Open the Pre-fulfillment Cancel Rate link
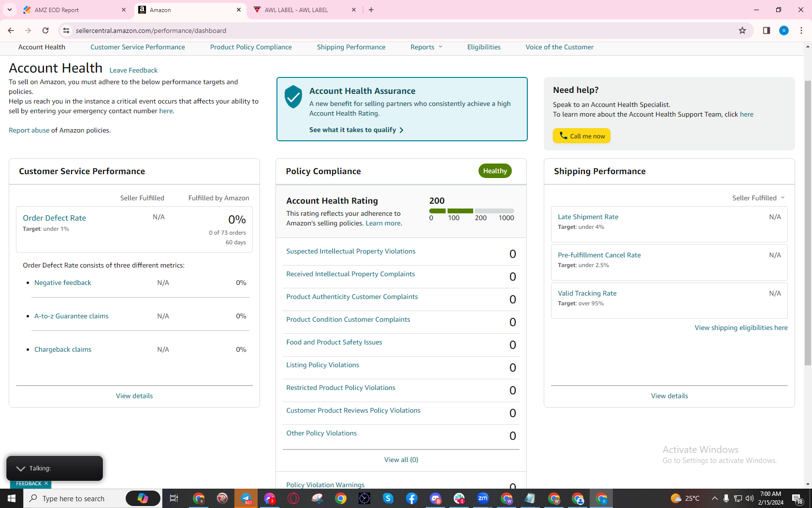The width and height of the screenshot is (812, 508). 599,255
